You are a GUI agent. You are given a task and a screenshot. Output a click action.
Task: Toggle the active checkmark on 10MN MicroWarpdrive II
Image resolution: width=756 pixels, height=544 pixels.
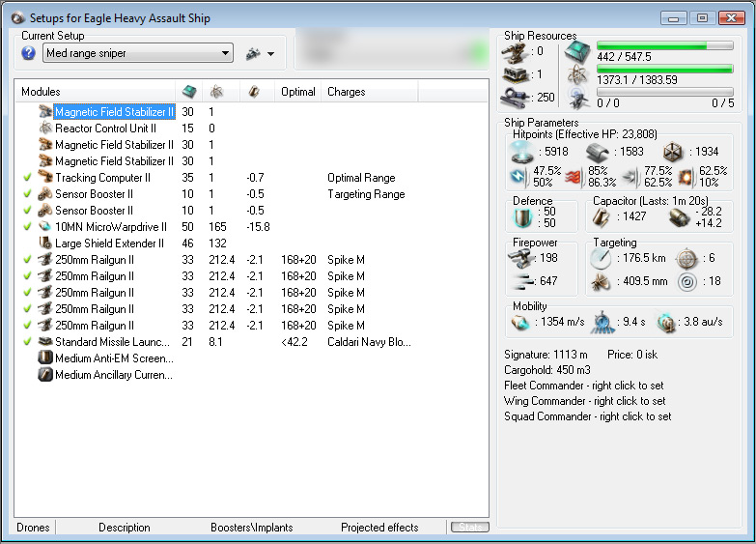(x=26, y=227)
